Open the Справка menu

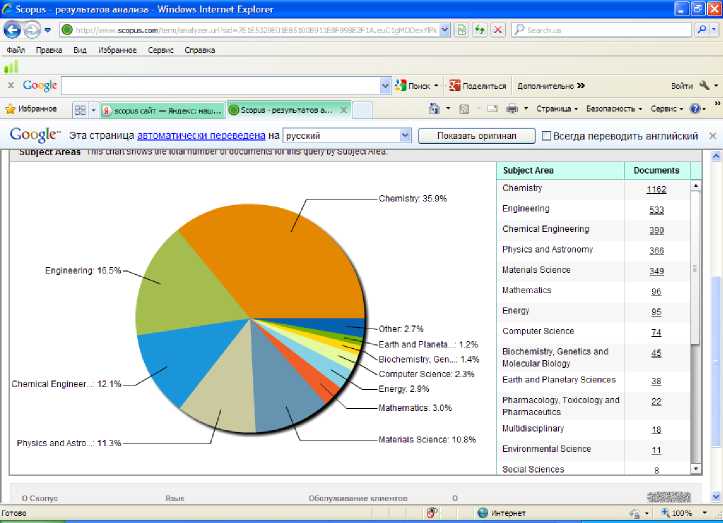coord(200,50)
